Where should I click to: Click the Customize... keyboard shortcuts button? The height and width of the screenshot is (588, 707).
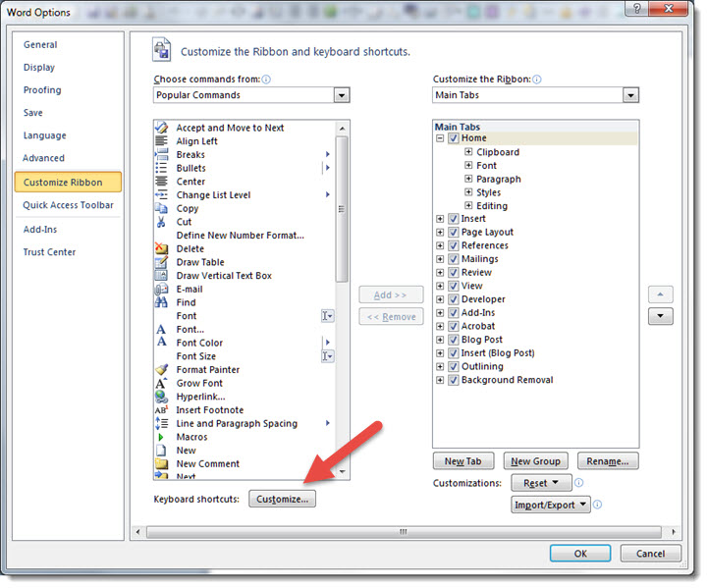click(282, 500)
